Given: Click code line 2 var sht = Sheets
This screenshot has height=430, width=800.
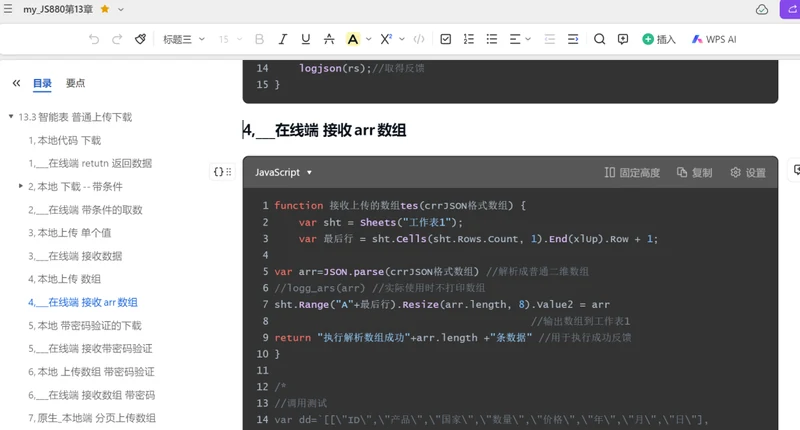Looking at the screenshot, I should point(381,222).
